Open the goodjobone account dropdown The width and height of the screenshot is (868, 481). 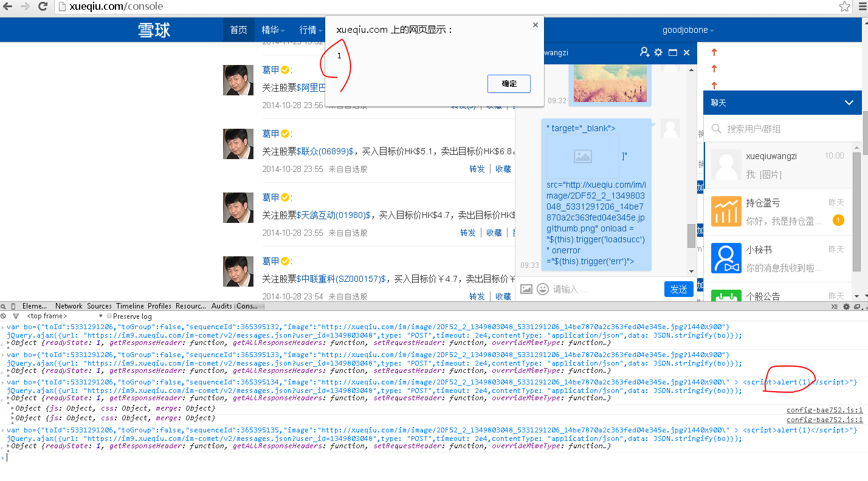coord(688,30)
